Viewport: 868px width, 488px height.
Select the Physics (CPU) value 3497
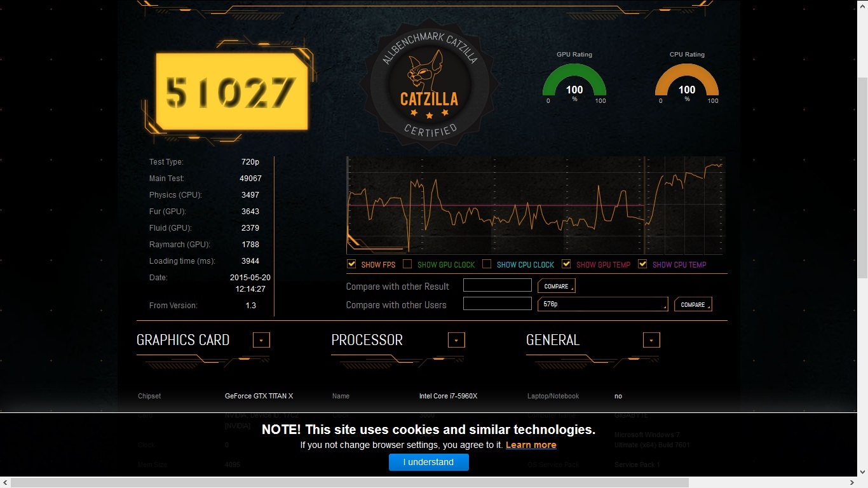click(250, 195)
